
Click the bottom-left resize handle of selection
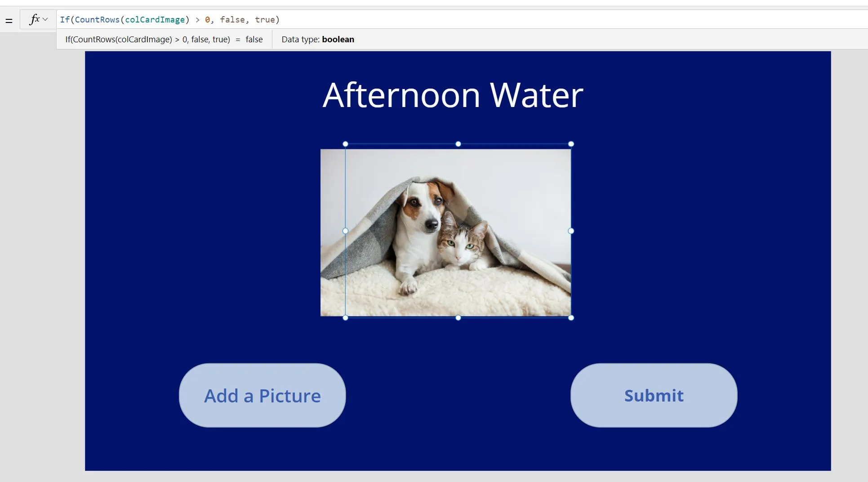point(345,317)
